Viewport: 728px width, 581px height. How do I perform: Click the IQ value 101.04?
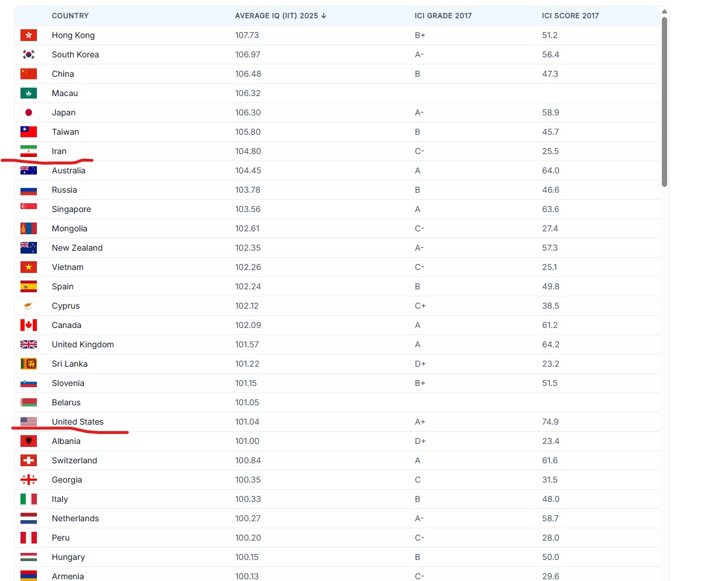point(247,422)
